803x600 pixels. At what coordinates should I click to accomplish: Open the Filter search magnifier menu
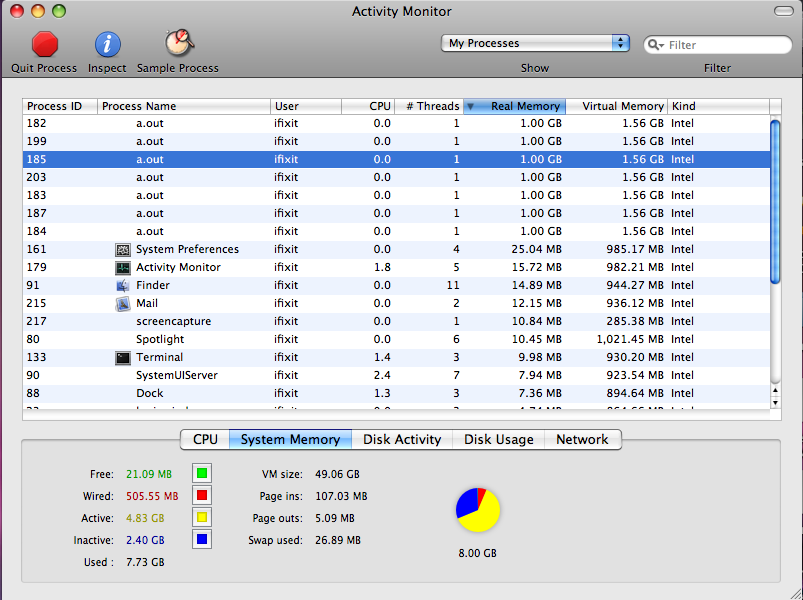(x=656, y=45)
